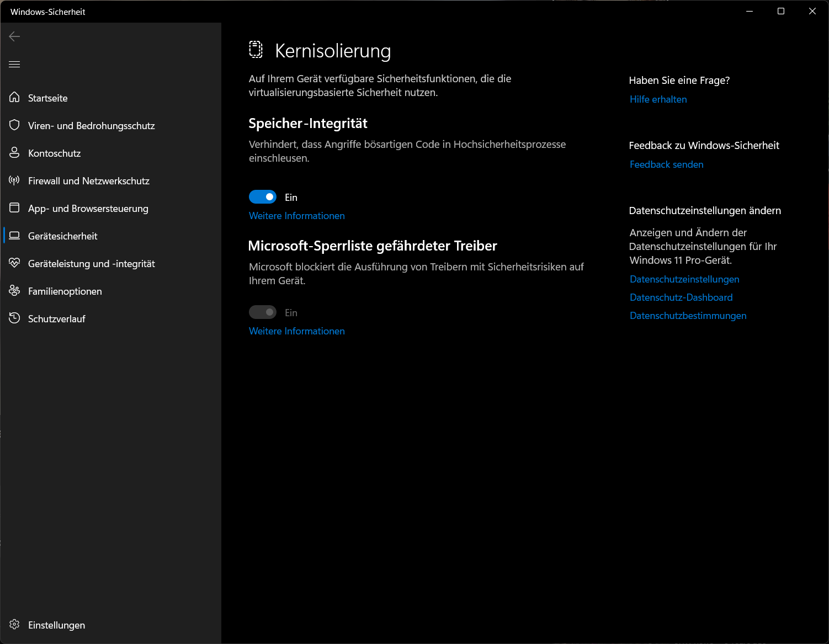Viewport: 829px width, 644px height.
Task: Open App- und Browsersteuerung
Action: [x=110, y=208]
